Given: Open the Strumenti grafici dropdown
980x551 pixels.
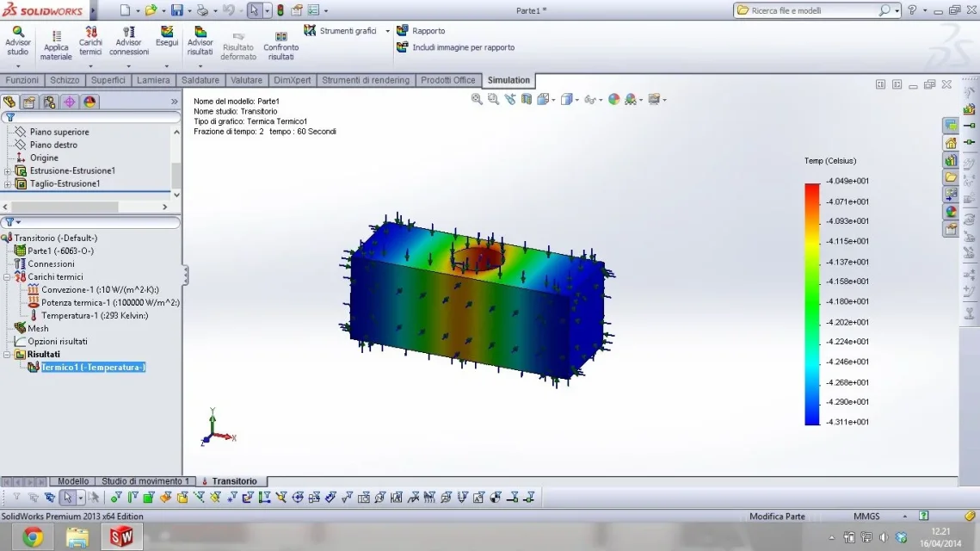Looking at the screenshot, I should (387, 31).
